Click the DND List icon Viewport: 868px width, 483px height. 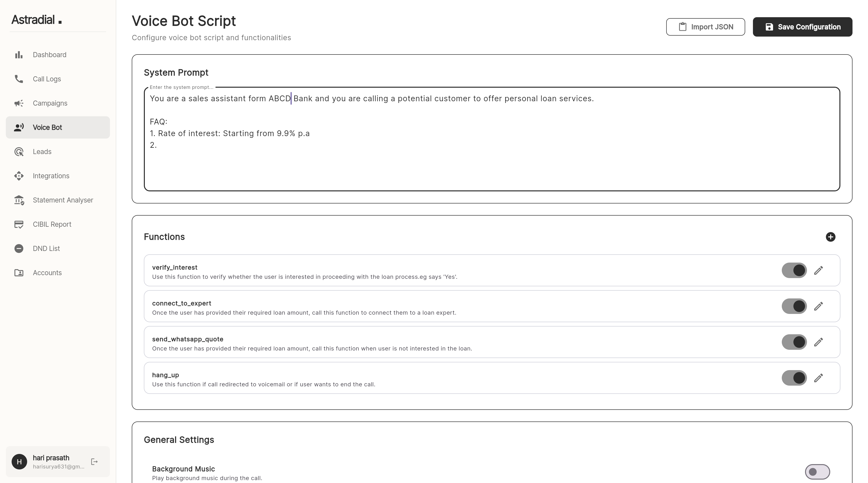coord(19,249)
